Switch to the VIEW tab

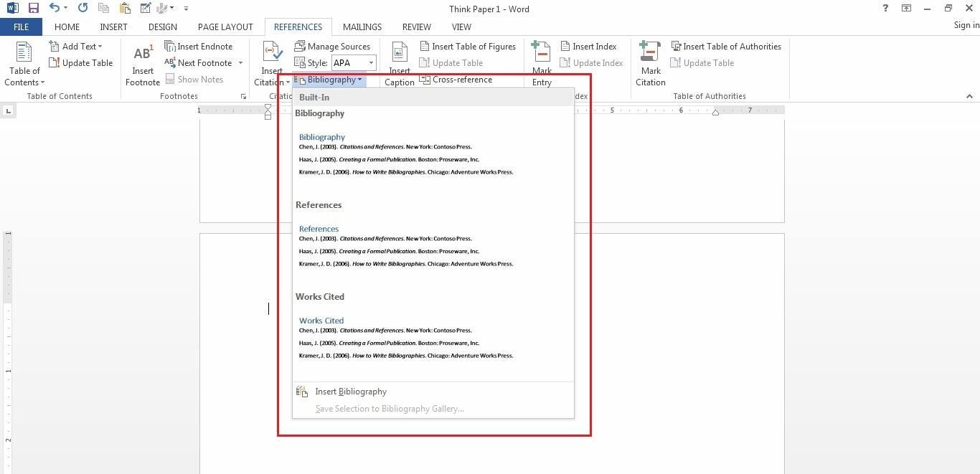coord(461,27)
